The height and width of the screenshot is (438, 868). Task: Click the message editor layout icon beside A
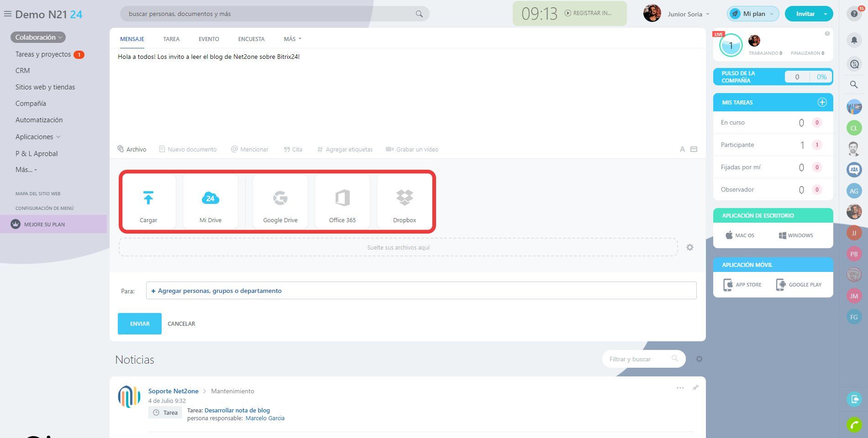(x=694, y=149)
